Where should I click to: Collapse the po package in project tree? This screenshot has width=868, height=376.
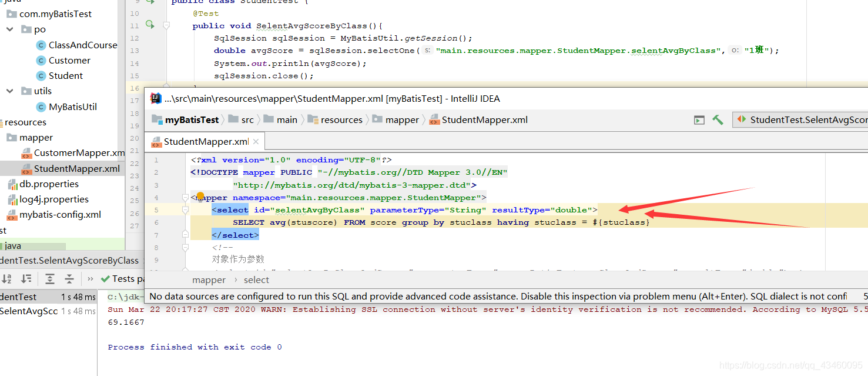(x=10, y=29)
